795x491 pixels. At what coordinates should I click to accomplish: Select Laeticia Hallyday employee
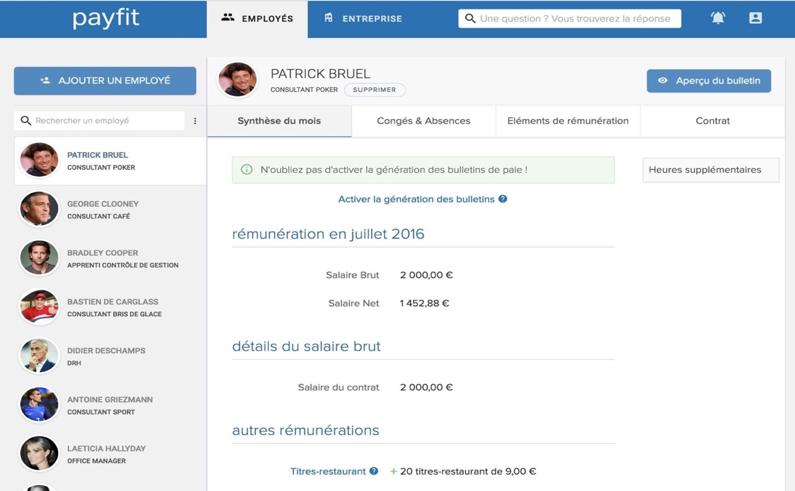click(110, 454)
